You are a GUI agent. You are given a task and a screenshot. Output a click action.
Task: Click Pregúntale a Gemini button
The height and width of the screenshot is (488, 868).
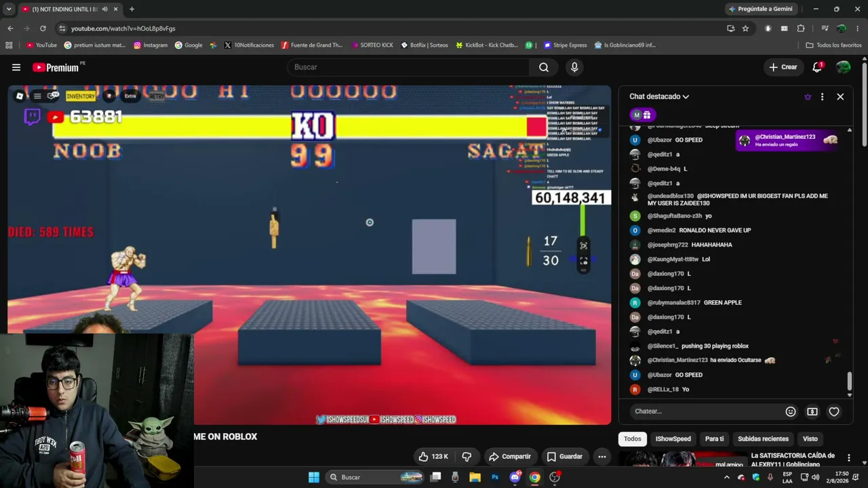tap(760, 9)
